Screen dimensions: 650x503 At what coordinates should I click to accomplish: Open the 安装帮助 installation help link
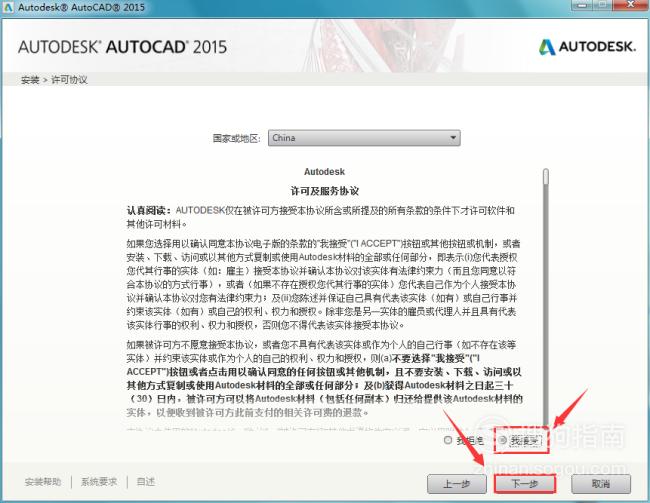point(43,482)
